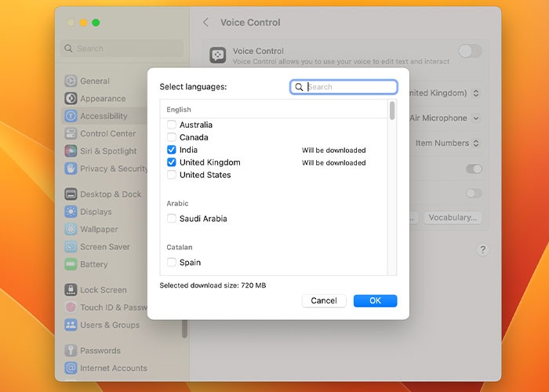549x392 pixels.
Task: Click the 'Selected download size: 720 MB' text
Action: [213, 285]
